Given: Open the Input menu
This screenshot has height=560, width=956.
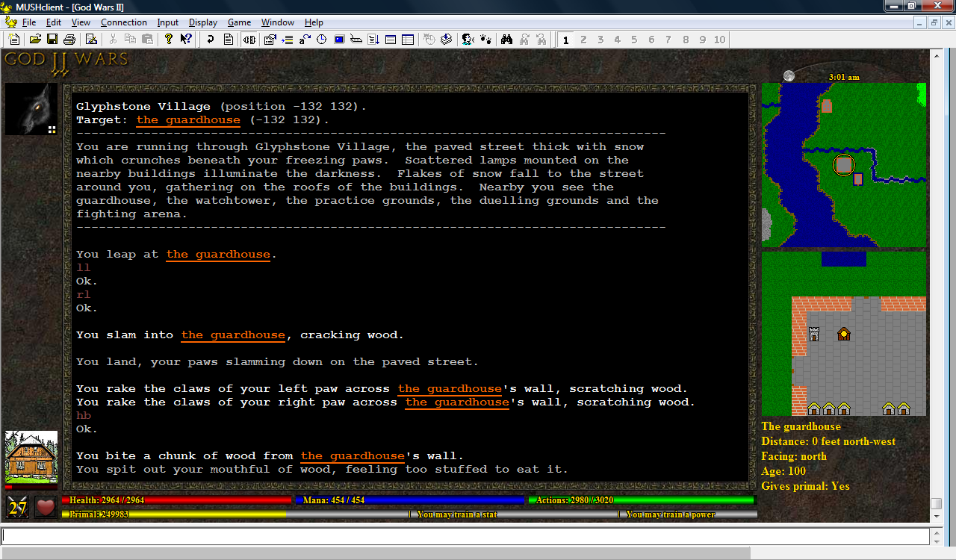Looking at the screenshot, I should (168, 22).
